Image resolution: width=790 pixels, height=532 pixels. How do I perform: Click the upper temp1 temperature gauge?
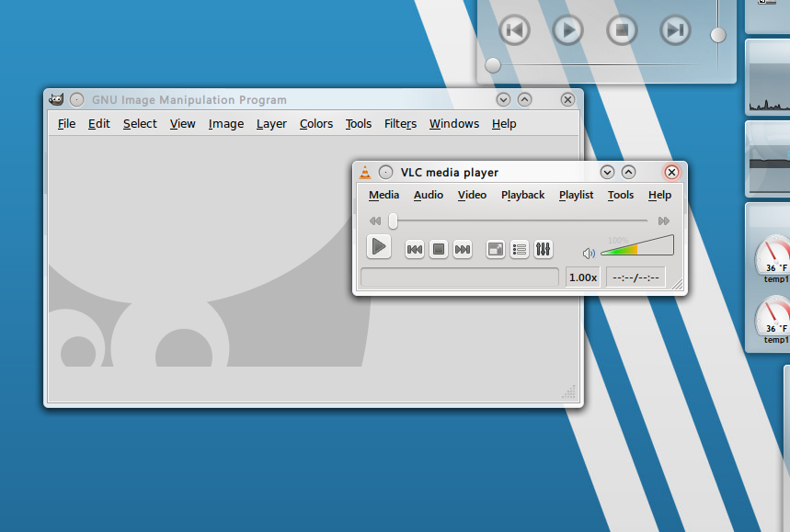point(772,259)
